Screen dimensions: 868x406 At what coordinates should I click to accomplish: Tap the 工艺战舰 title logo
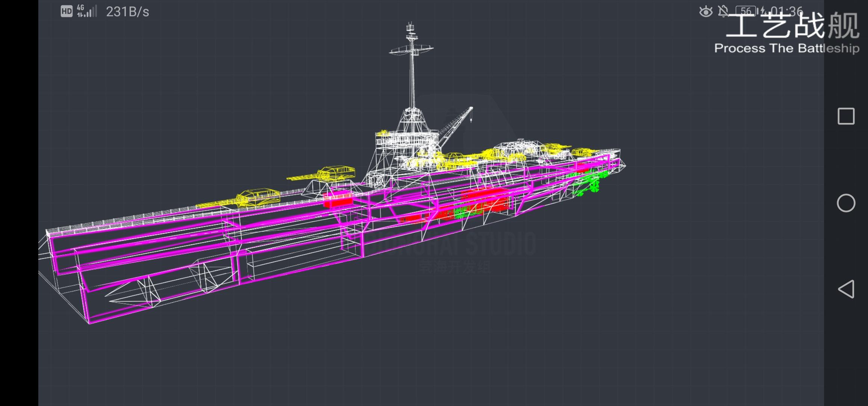[x=792, y=26]
